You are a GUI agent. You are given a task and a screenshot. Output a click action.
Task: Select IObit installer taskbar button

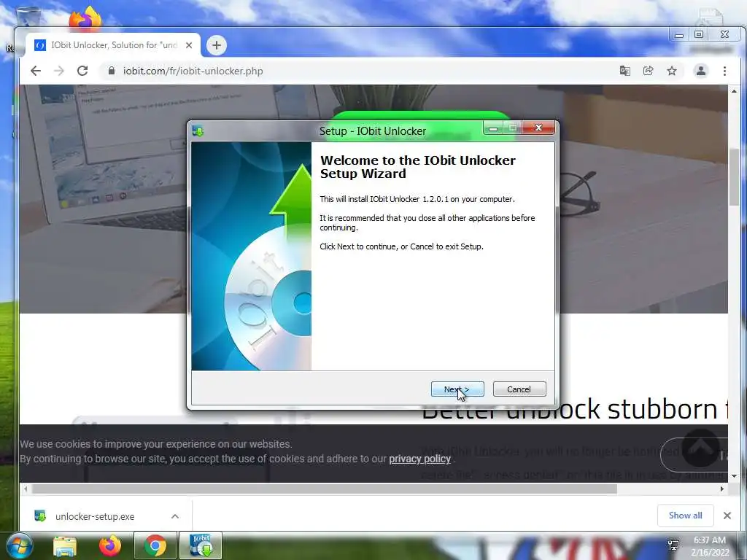pyautogui.click(x=201, y=545)
